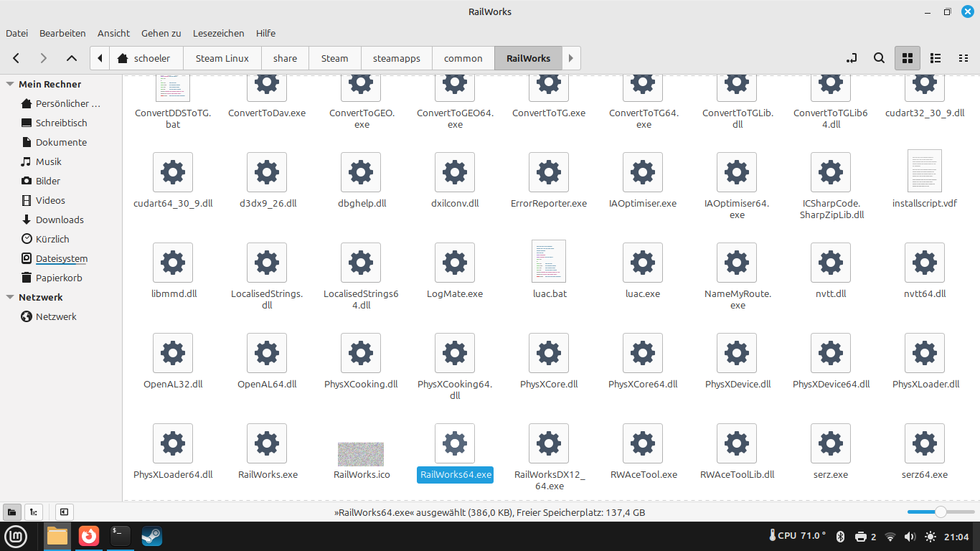Go forward in folder history

coord(44,58)
